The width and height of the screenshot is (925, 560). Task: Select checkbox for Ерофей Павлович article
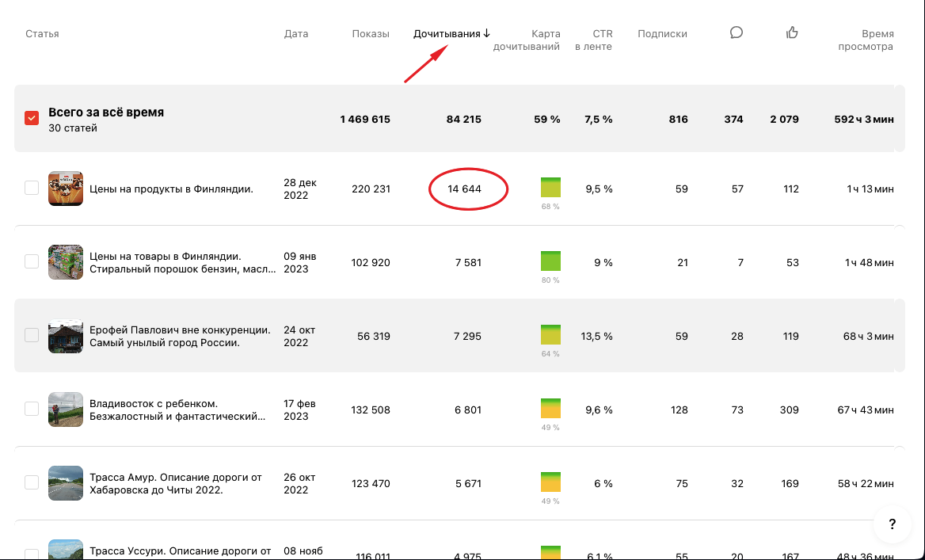(x=32, y=335)
